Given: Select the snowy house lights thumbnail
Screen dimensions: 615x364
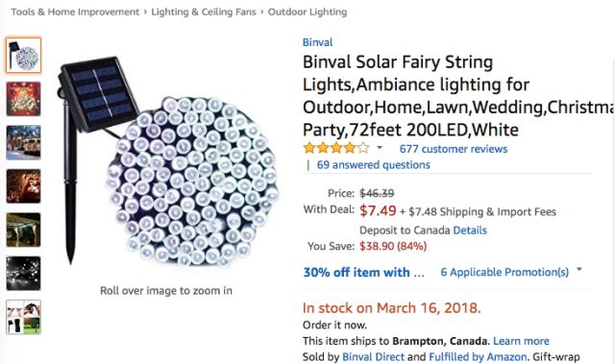Looking at the screenshot, I should coord(23,142).
